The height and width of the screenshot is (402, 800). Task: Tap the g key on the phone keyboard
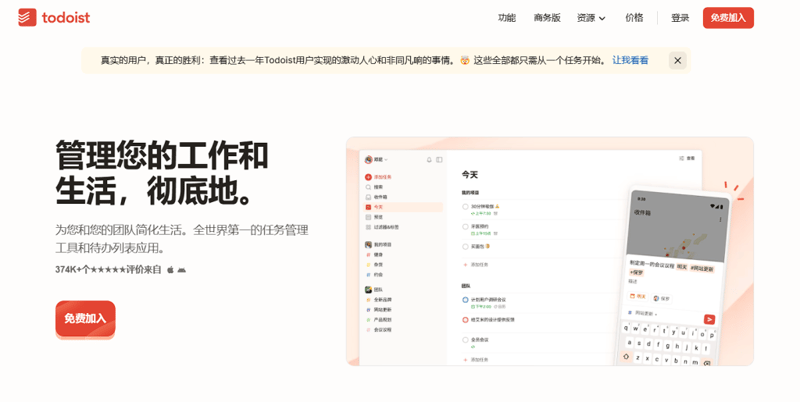tap(667, 346)
